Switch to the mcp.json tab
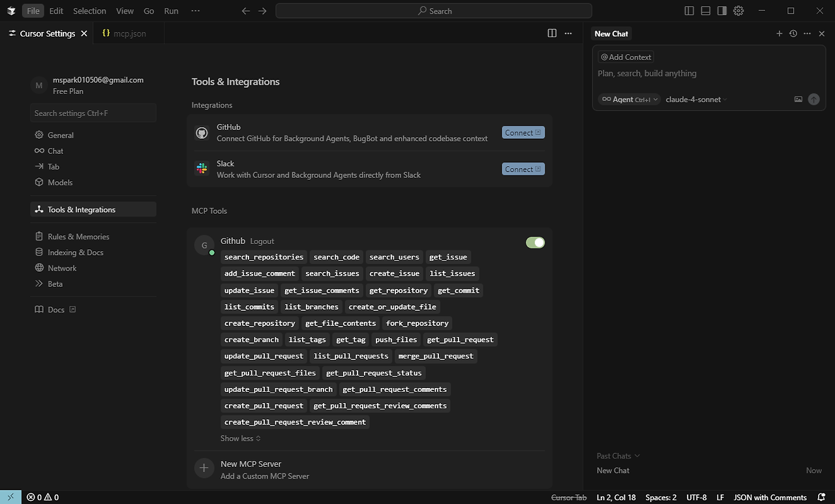Screen dimensions: 835x504 [x=128, y=33]
